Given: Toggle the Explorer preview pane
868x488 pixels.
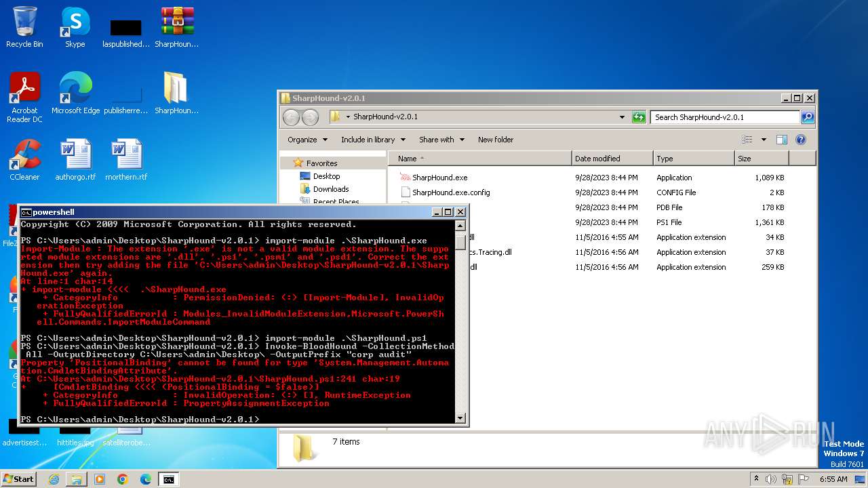Looking at the screenshot, I should 781,140.
